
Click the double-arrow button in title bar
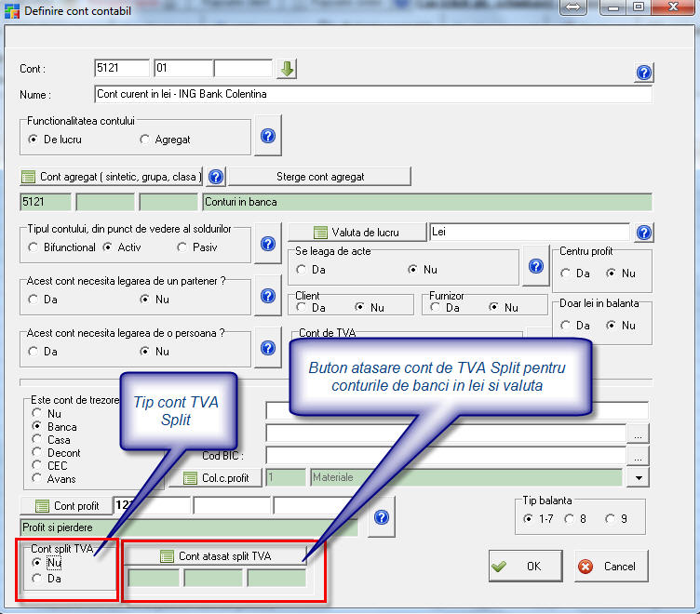(x=573, y=7)
